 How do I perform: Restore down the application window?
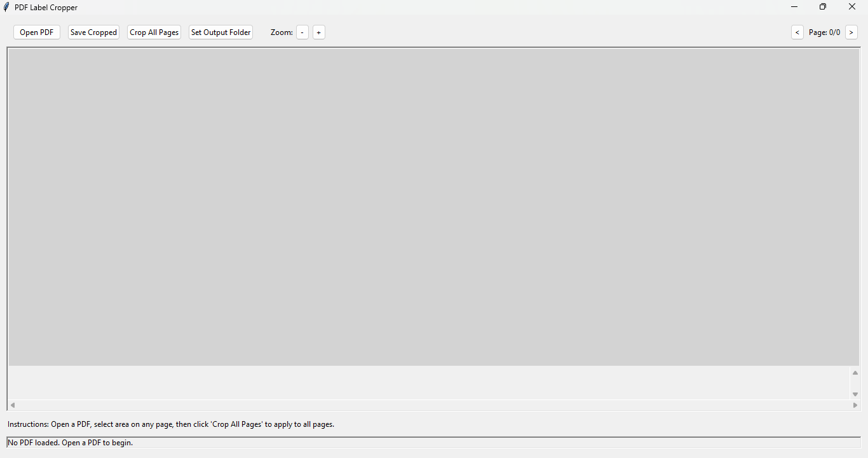pyautogui.click(x=823, y=7)
